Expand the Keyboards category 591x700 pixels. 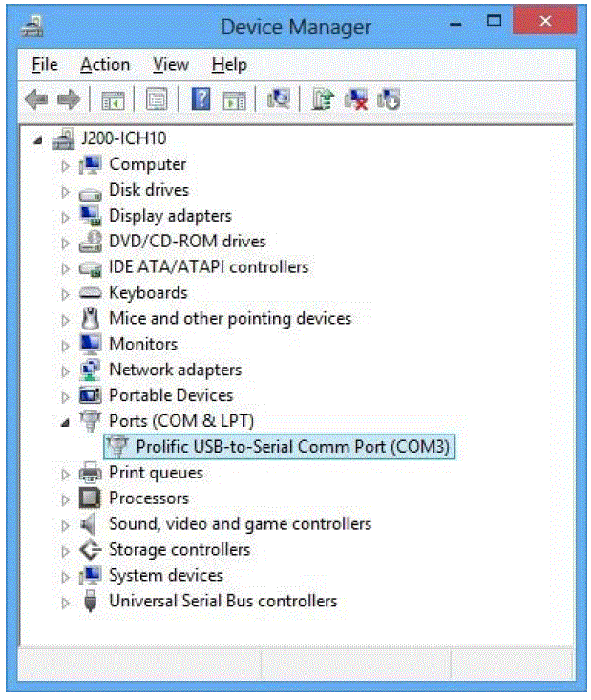click(65, 295)
